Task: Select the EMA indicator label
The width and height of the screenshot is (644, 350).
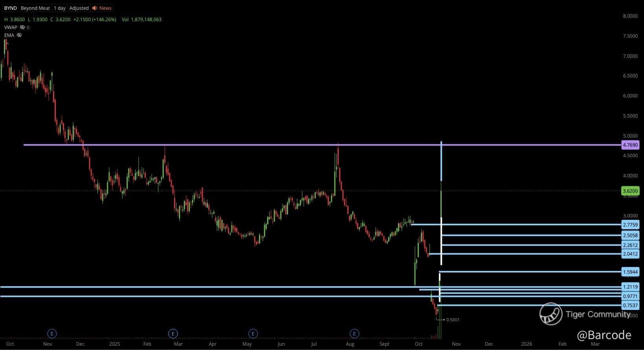Action: [9, 35]
